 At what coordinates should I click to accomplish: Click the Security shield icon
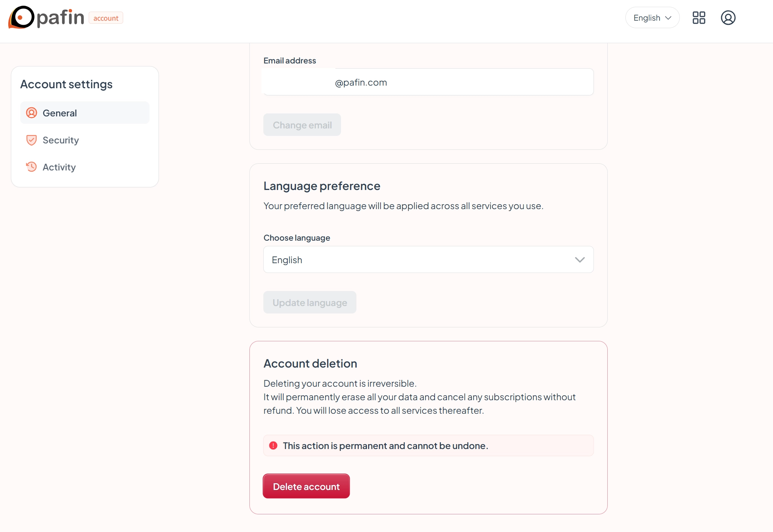[32, 140]
